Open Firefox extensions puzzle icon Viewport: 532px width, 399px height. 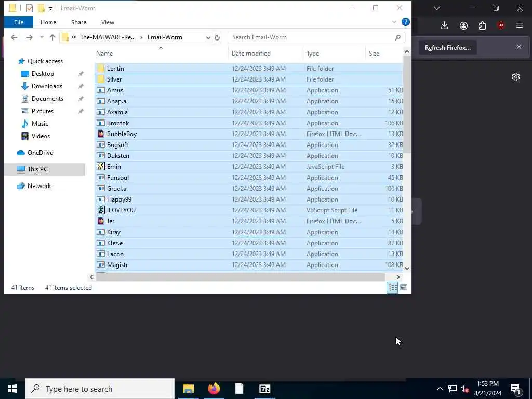(482, 25)
